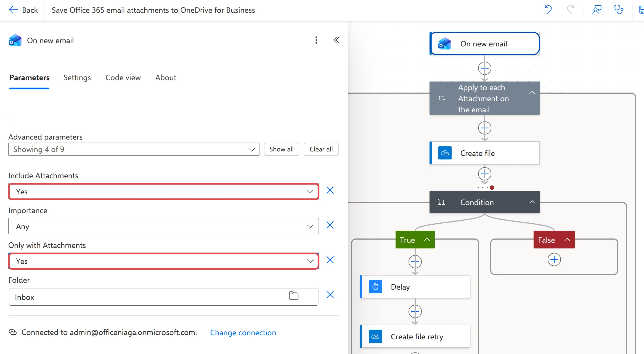Open the Include Attachments dropdown
The height and width of the screenshot is (354, 644).
pyautogui.click(x=164, y=191)
